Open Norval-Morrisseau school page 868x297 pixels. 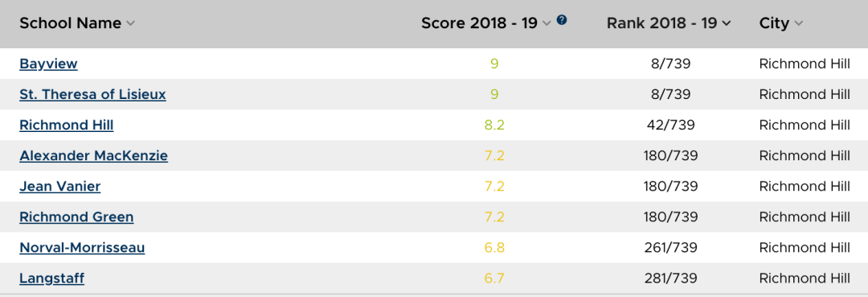click(x=82, y=247)
